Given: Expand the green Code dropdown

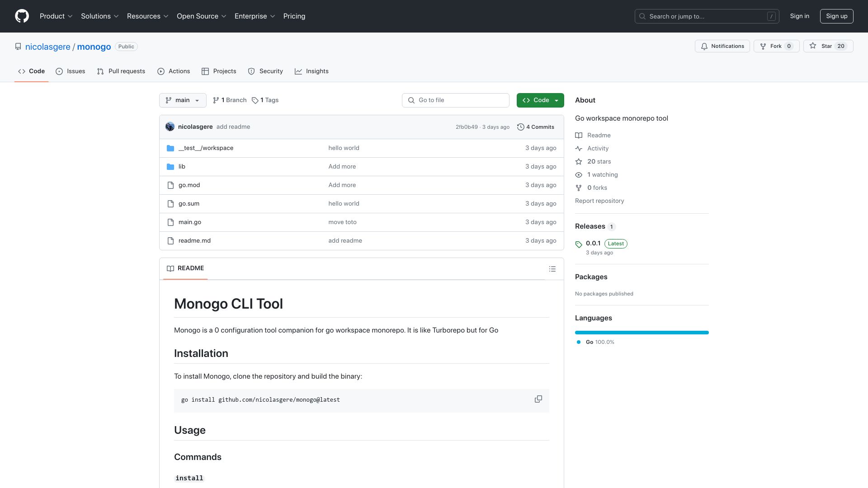Looking at the screenshot, I should (540, 100).
